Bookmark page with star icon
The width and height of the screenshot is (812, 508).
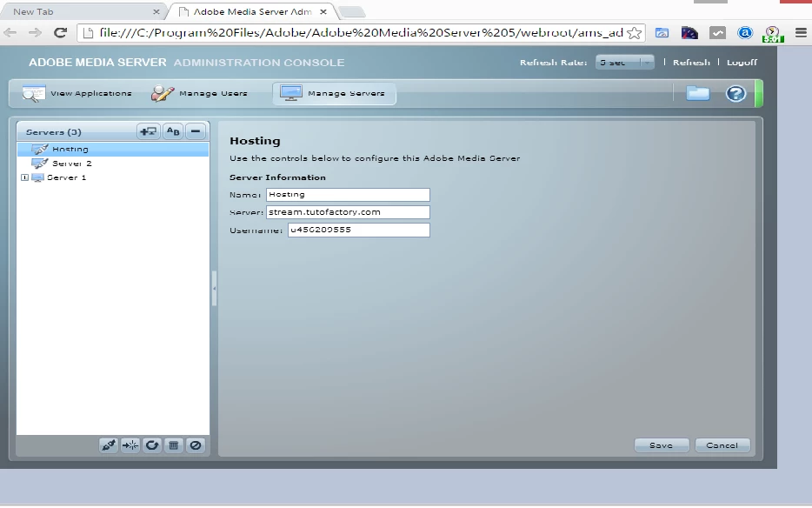(634, 33)
